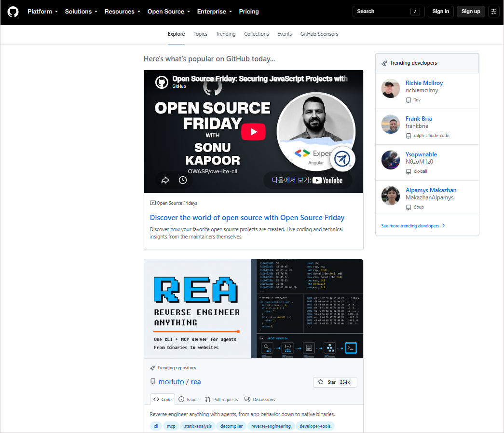Image resolution: width=504 pixels, height=433 pixels.
Task: Open Discover the world of open source link
Action: 247,218
